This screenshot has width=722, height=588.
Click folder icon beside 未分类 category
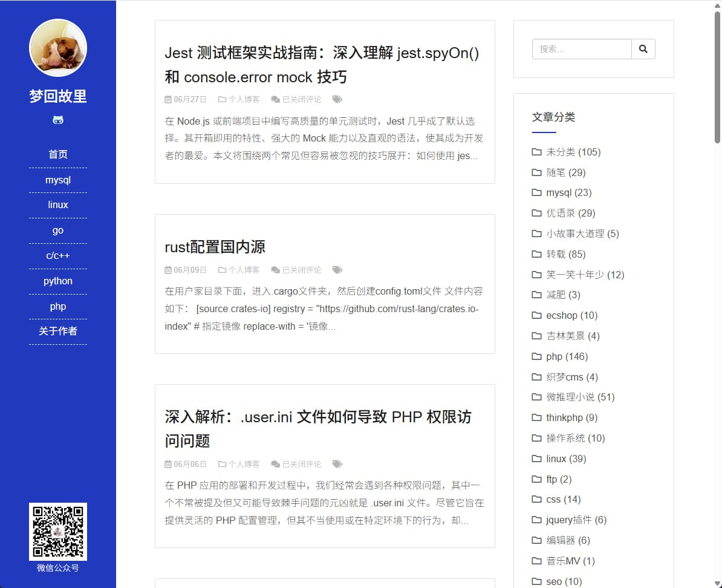pos(536,152)
